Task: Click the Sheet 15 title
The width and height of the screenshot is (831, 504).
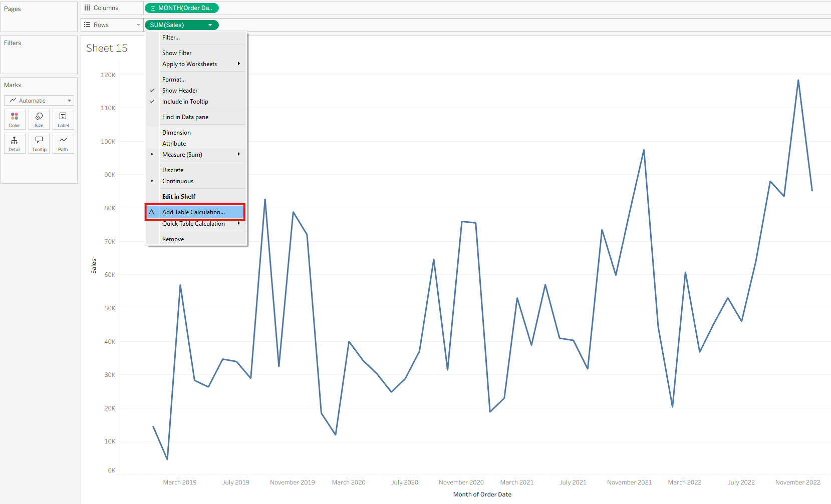Action: (107, 48)
